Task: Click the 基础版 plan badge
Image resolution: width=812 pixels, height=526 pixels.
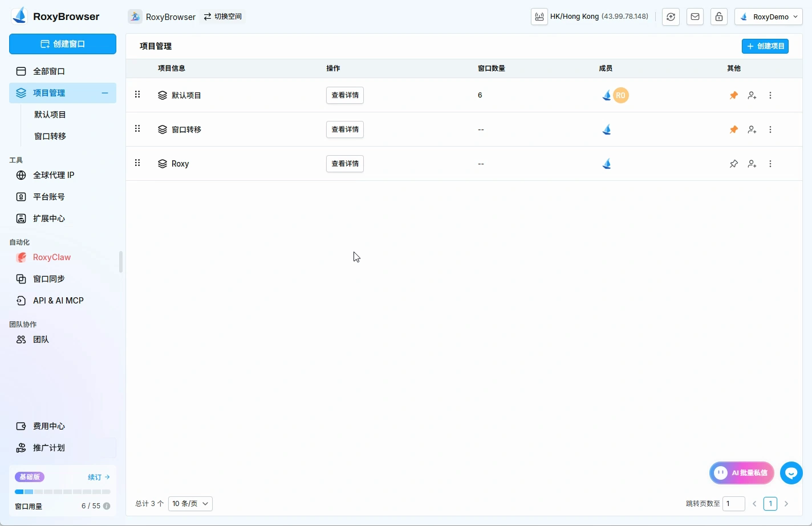Action: coord(30,477)
